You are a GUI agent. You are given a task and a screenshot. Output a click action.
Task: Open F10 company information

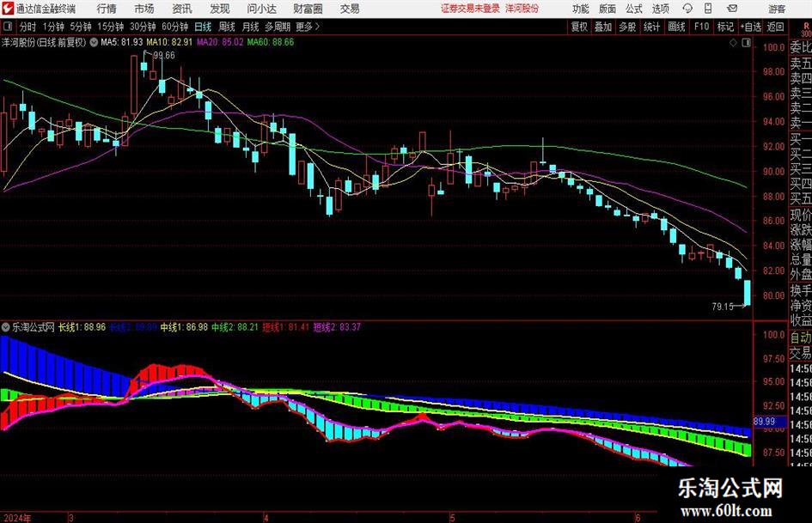click(701, 27)
